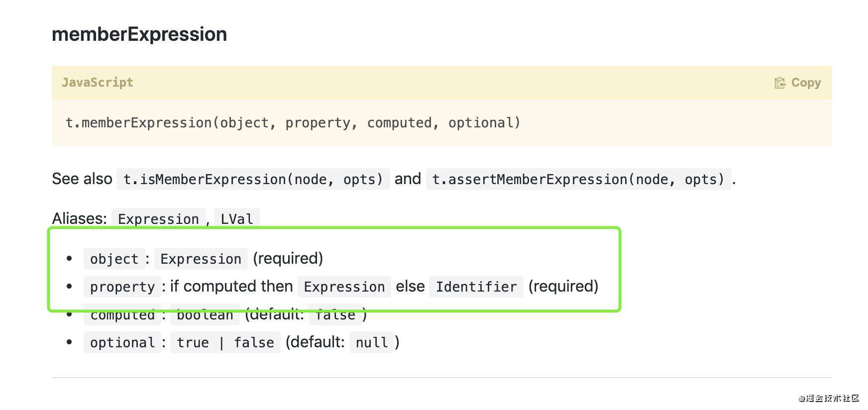Image resolution: width=868 pixels, height=410 pixels.
Task: Click the Identifier type tag
Action: click(x=476, y=287)
